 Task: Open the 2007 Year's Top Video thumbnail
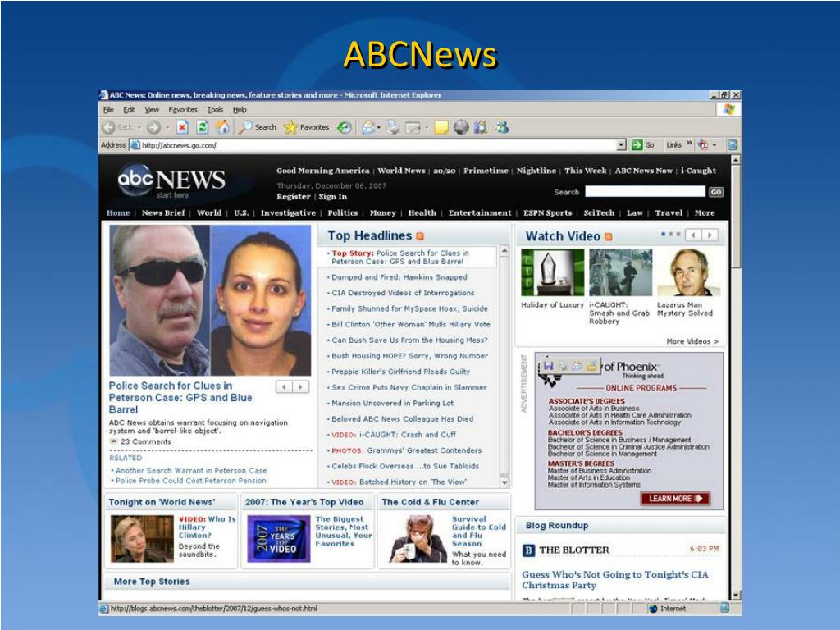click(x=279, y=538)
